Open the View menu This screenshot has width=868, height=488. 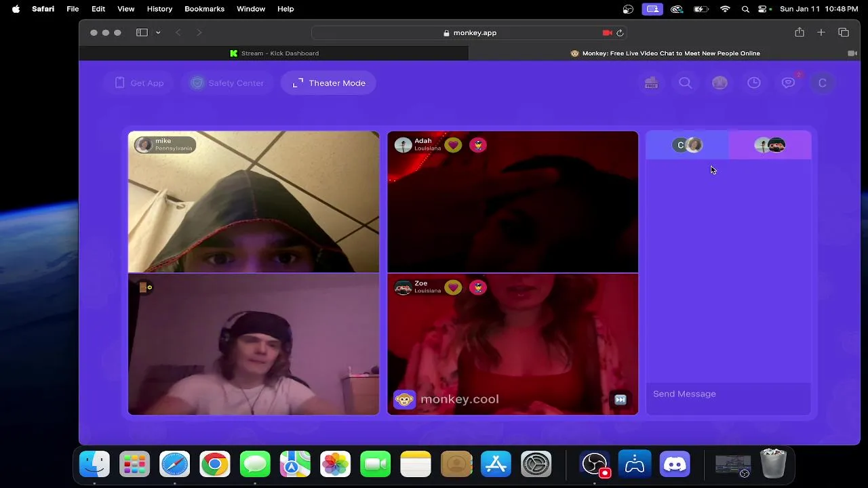(126, 9)
